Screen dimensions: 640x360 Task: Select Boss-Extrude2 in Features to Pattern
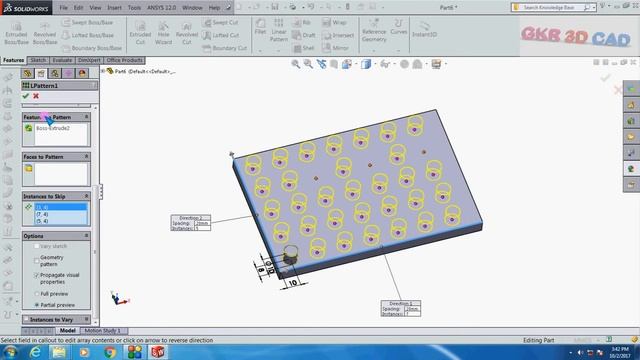point(53,128)
